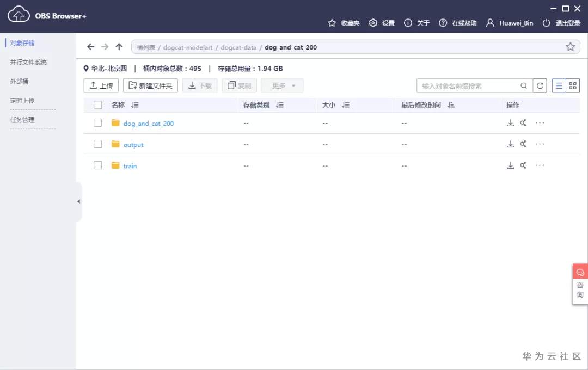Open more actions for dog_and_cat_200

[540, 122]
